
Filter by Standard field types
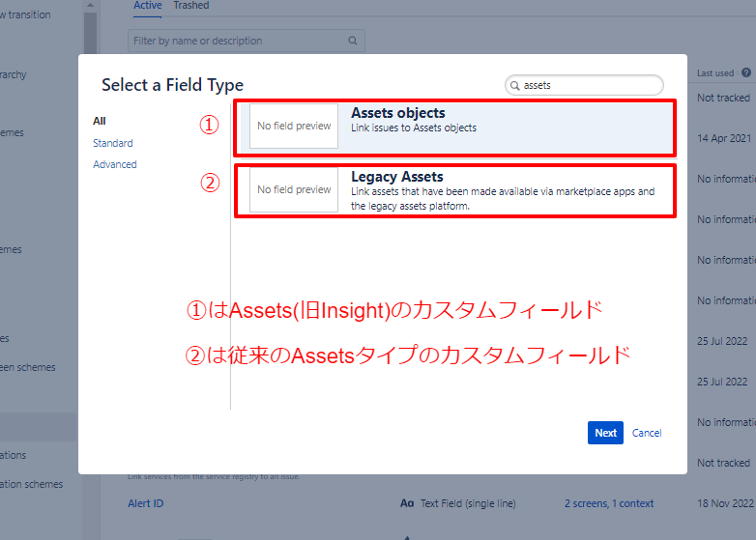click(x=113, y=143)
